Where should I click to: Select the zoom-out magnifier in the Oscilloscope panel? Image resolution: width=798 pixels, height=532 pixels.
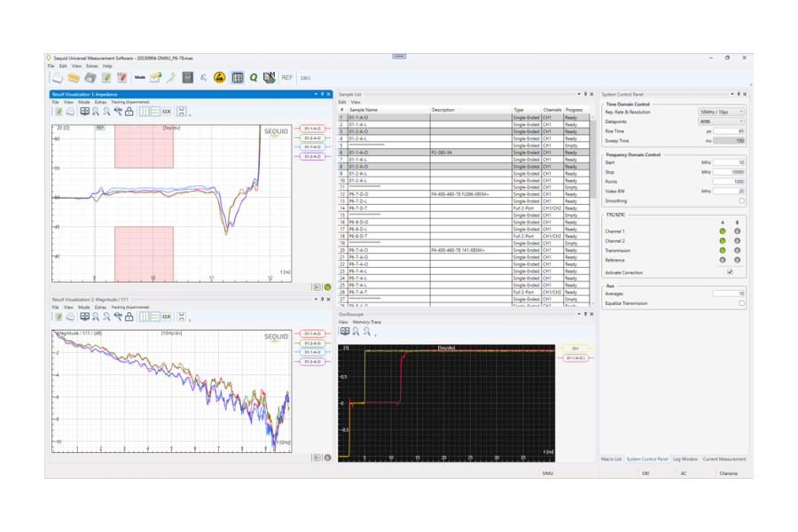(x=365, y=332)
